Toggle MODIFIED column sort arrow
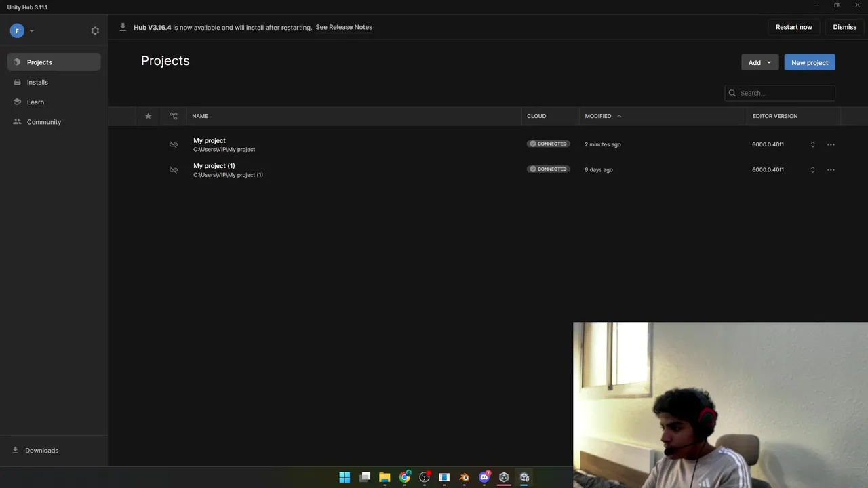The width and height of the screenshot is (868, 488). pos(619,116)
